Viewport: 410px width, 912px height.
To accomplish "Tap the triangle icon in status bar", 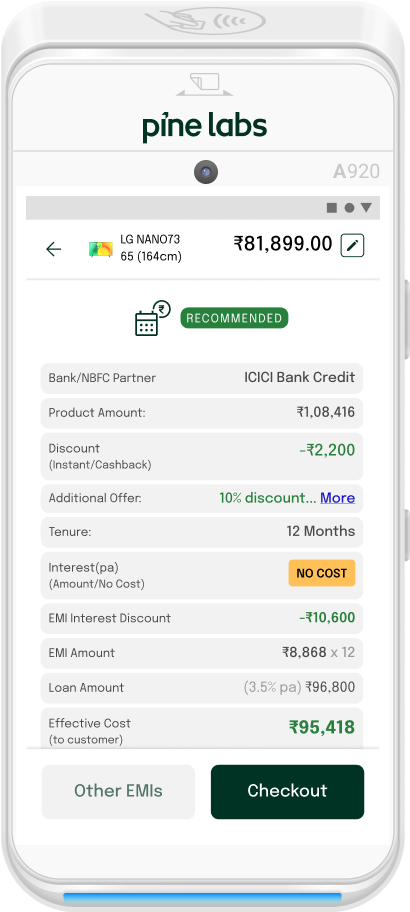I will point(366,208).
